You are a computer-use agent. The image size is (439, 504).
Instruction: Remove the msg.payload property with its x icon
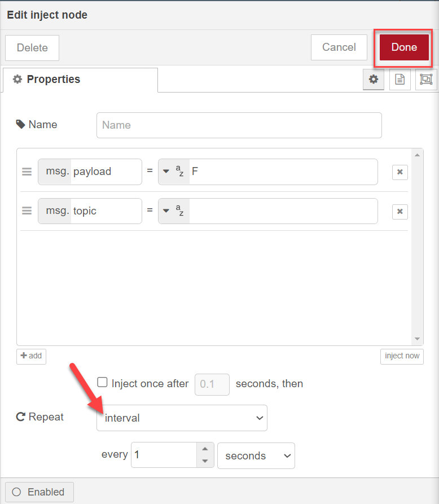[400, 172]
